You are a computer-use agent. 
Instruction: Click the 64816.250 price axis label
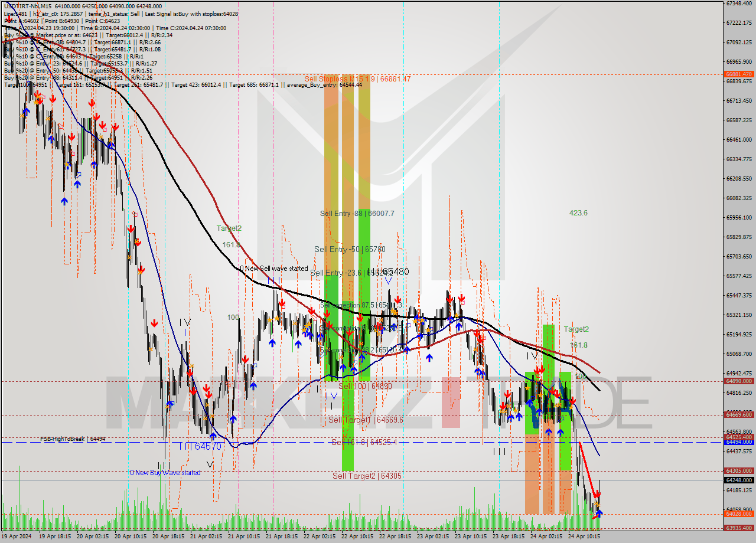tap(739, 392)
